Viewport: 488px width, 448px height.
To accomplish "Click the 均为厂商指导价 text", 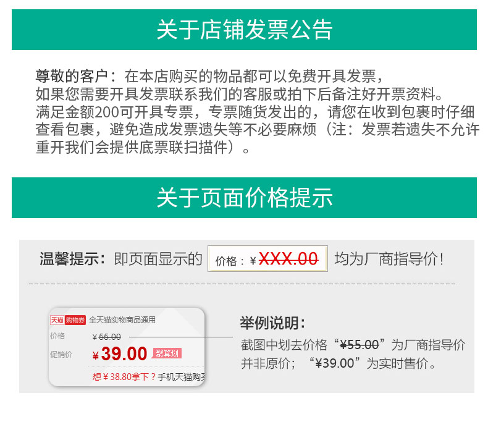I will tap(389, 260).
